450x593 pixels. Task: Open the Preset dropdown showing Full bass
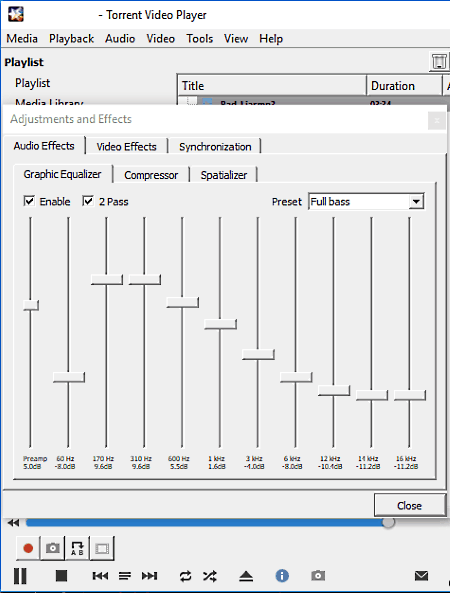[366, 202]
